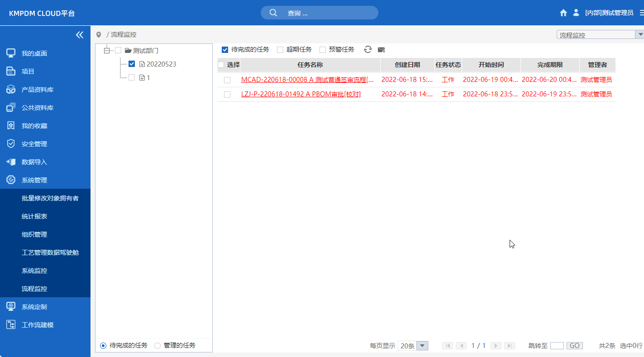Open the LZJ-P-220618-01492 PBOM task link
The width and height of the screenshot is (644, 357).
pos(301,94)
